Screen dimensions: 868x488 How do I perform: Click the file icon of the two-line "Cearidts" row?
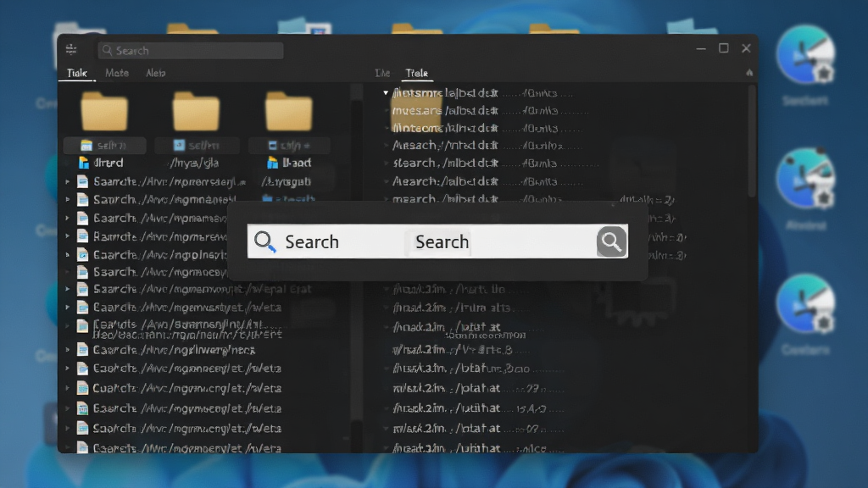82,326
